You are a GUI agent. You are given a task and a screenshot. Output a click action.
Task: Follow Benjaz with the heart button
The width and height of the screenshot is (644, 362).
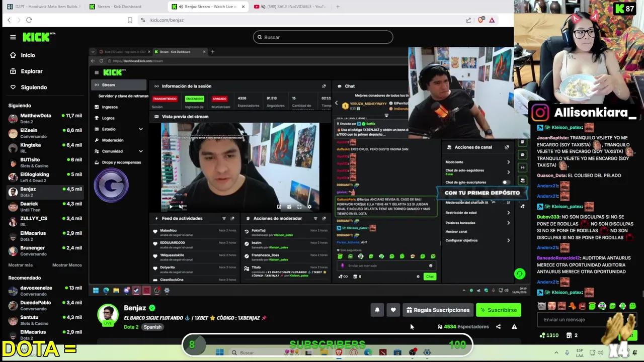pos(393,310)
